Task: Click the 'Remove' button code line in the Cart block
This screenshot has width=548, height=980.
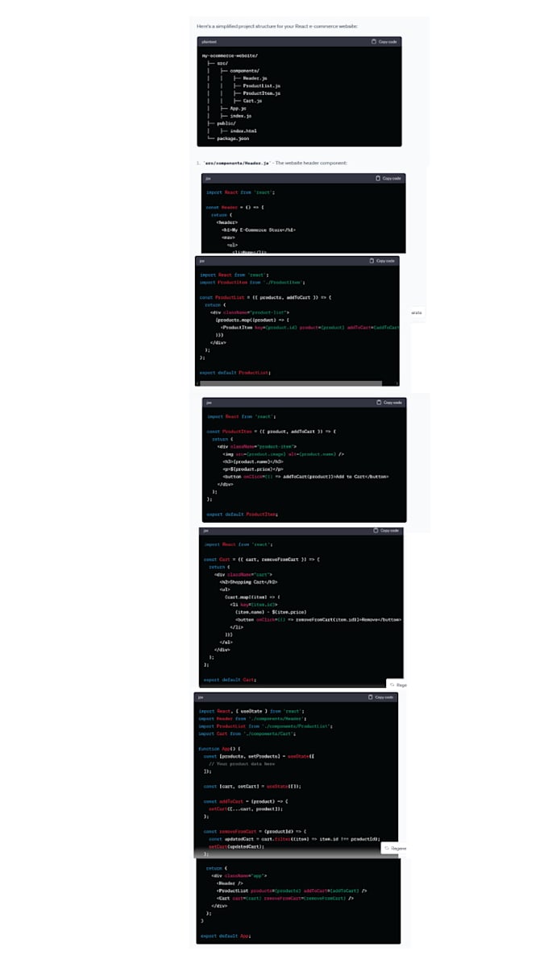Action: (x=318, y=619)
